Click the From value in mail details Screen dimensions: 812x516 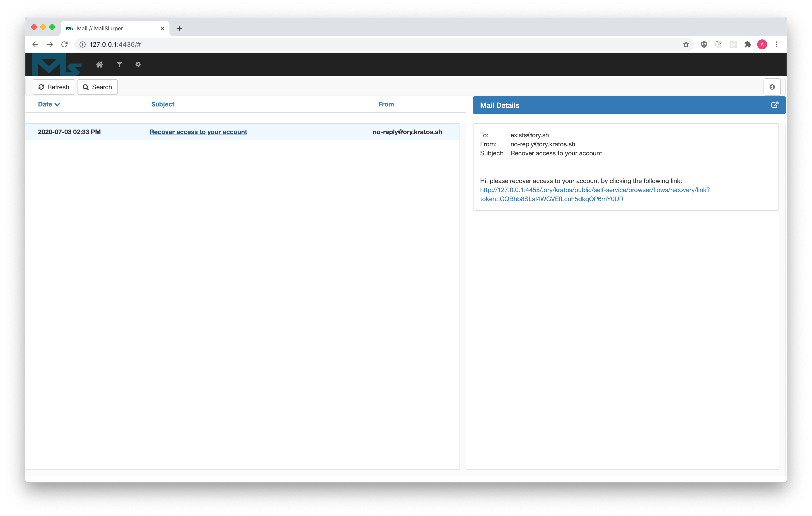543,144
